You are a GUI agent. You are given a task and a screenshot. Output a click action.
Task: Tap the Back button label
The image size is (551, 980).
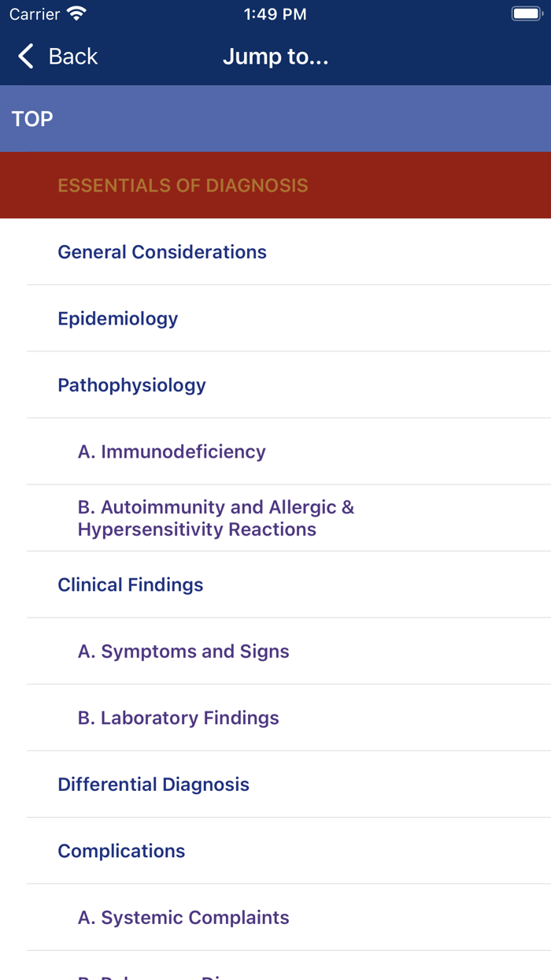coord(72,56)
